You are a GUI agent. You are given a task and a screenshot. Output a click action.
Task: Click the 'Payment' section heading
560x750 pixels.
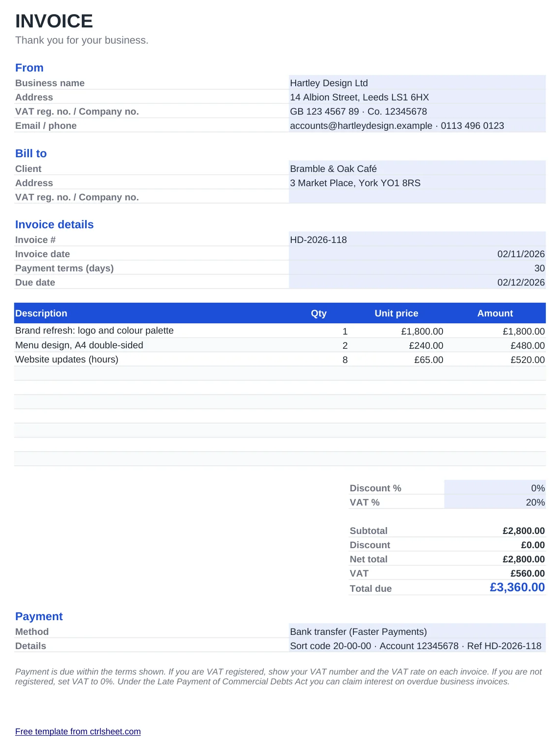pyautogui.click(x=39, y=616)
